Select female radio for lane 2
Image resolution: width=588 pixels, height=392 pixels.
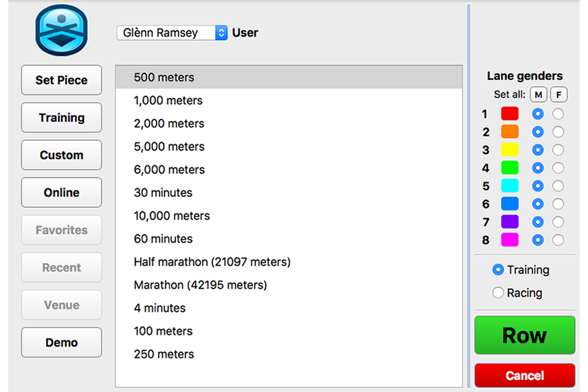pos(558,132)
